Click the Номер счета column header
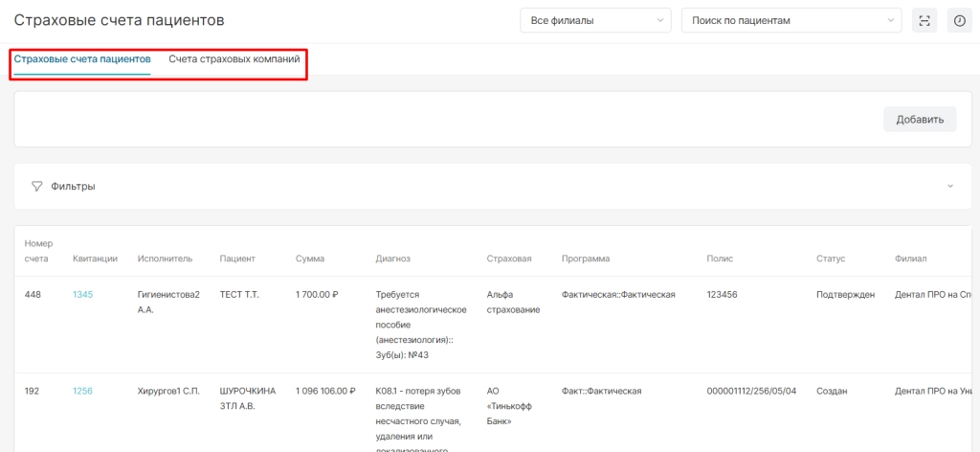 (x=39, y=251)
